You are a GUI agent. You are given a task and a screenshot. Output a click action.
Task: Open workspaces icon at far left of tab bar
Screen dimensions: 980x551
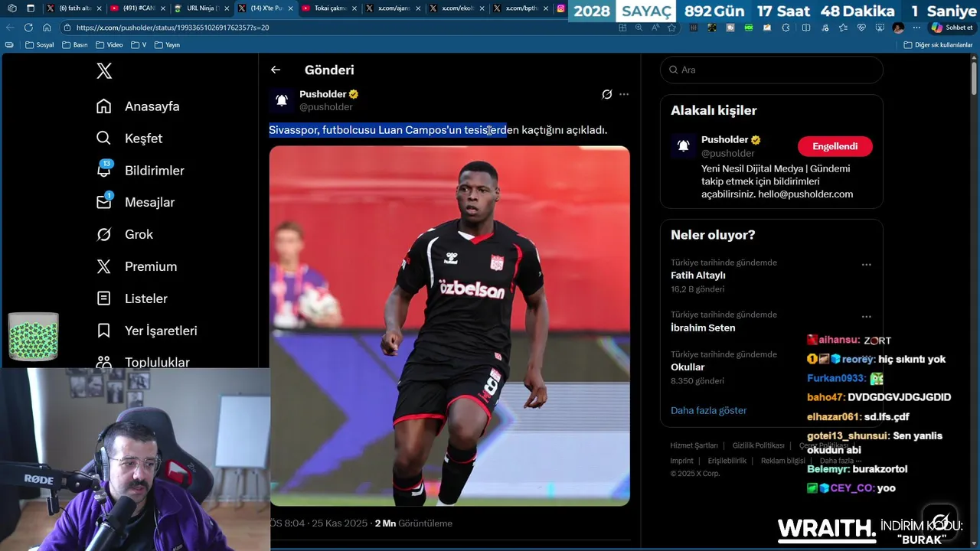[x=11, y=8]
